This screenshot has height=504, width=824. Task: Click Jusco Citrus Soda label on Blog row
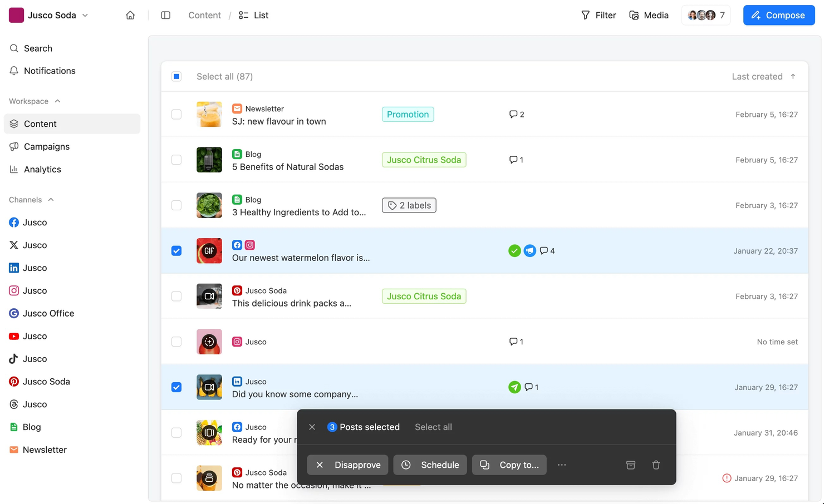(x=424, y=160)
